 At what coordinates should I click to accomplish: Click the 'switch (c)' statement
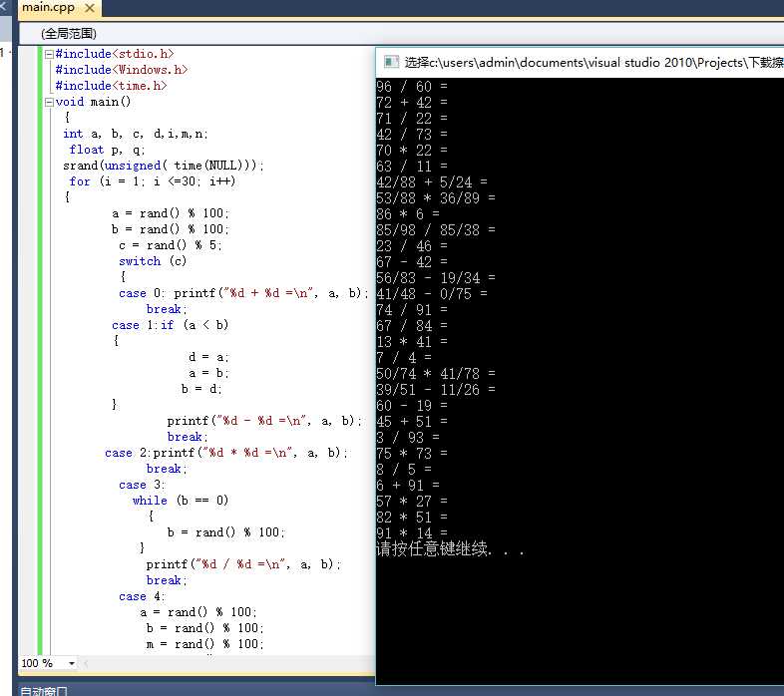tap(153, 261)
